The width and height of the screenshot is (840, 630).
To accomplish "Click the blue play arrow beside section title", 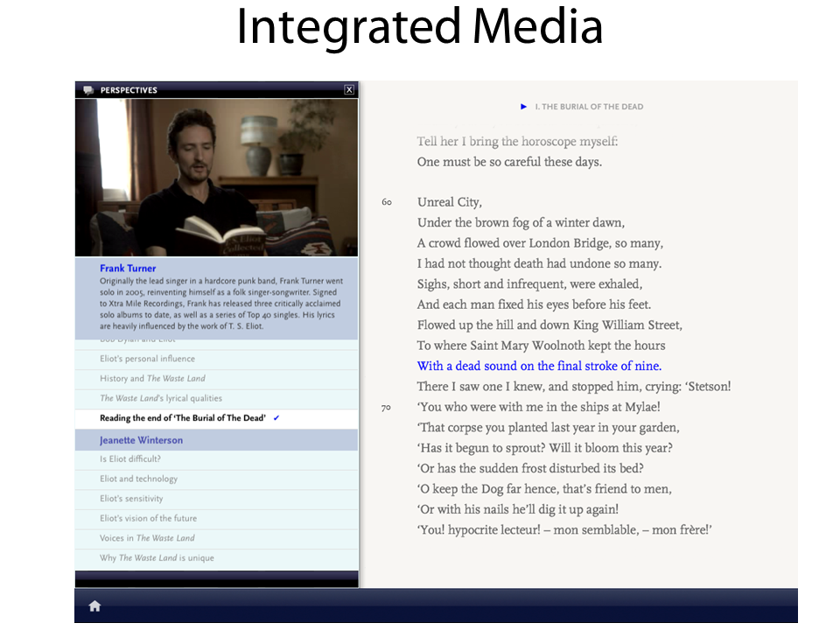I will click(x=524, y=107).
